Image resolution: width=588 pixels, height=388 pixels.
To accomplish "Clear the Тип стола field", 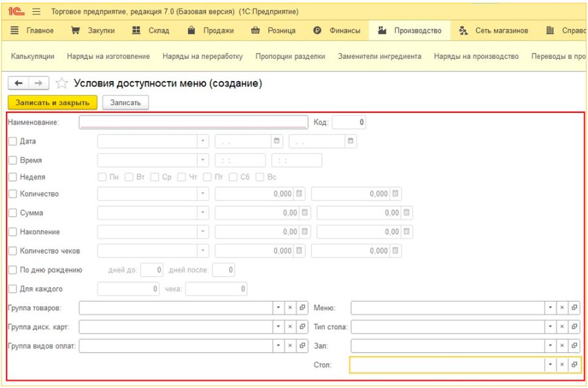I will point(562,327).
